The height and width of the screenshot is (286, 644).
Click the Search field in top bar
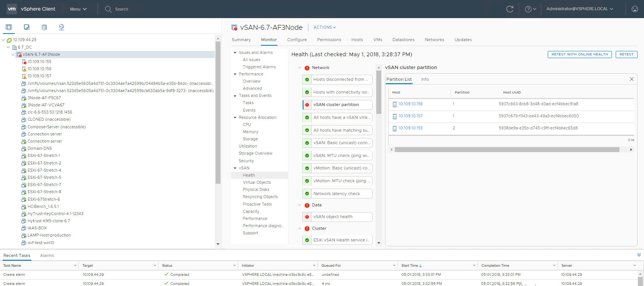122,9
